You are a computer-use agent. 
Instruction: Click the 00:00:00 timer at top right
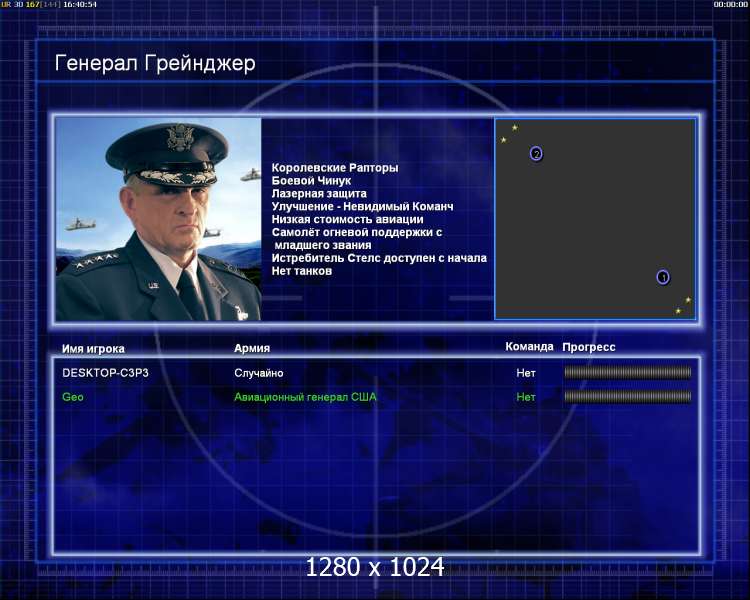[730, 4]
